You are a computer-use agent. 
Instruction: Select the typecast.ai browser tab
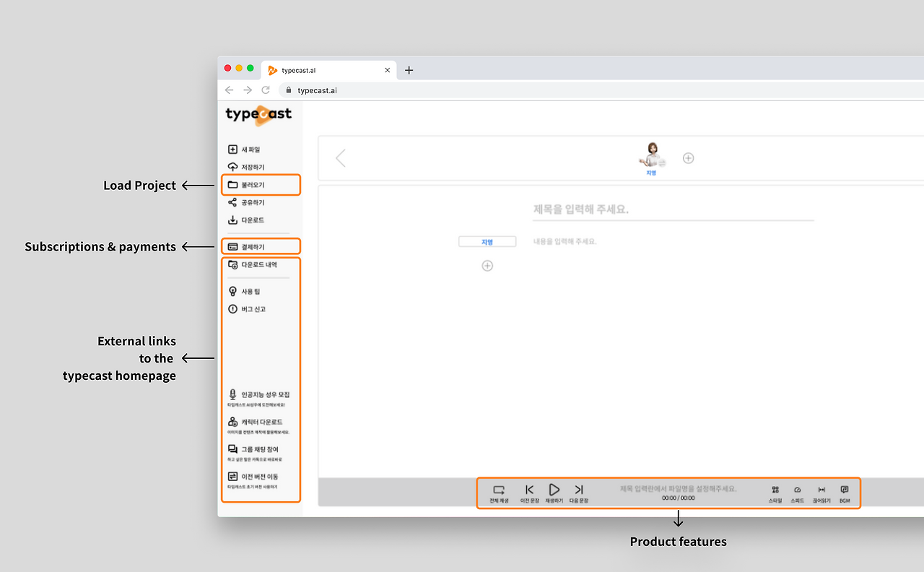coord(328,70)
